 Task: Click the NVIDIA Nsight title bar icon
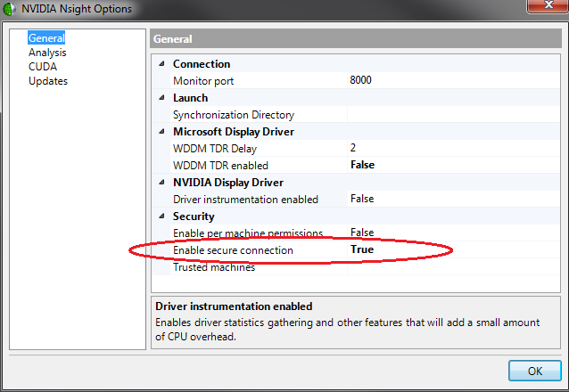click(x=9, y=9)
